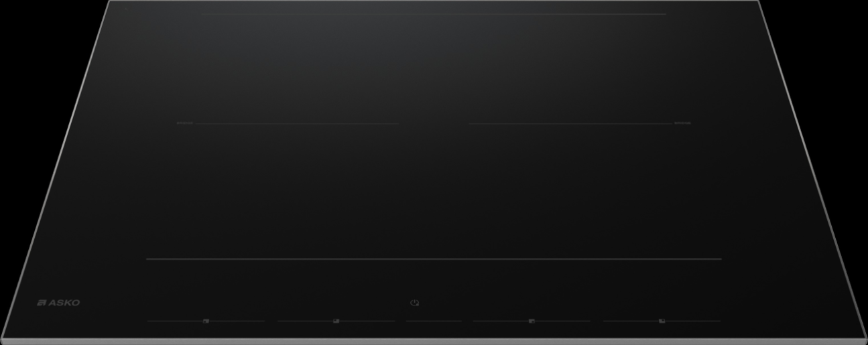
Task: Select the second-from-left cooking zone icon
Action: tap(336, 322)
